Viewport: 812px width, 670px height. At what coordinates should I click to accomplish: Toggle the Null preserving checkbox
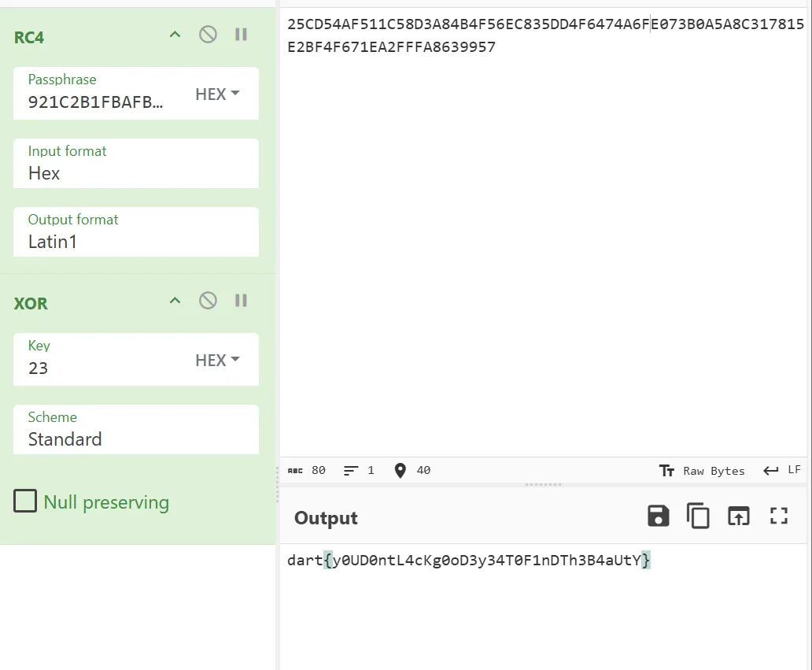(26, 502)
